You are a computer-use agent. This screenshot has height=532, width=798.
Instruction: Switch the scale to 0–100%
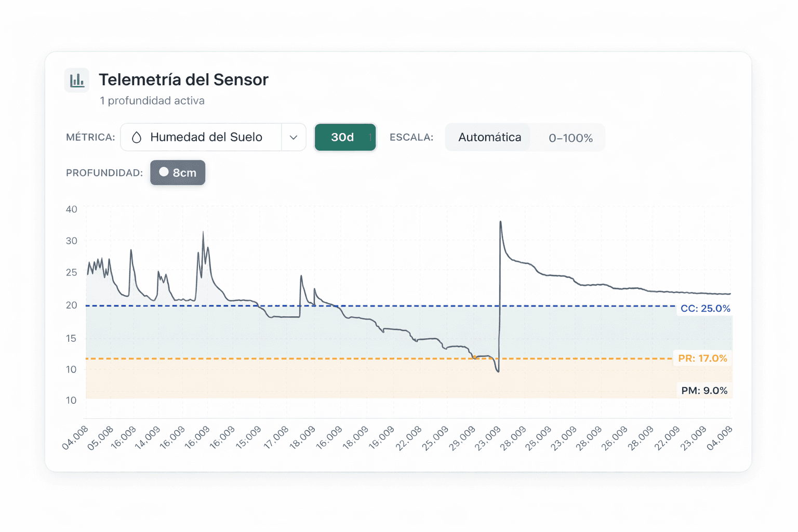570,138
